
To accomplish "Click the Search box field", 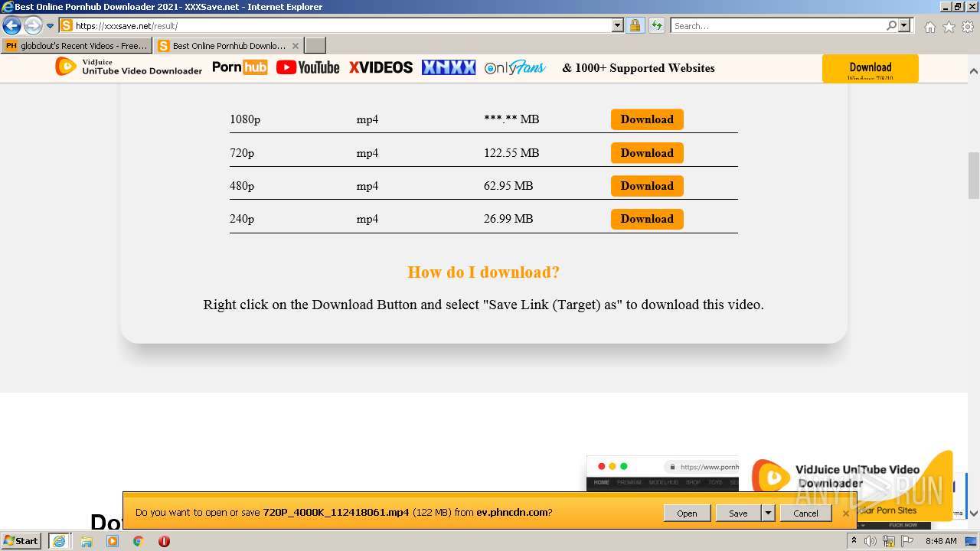I will (x=778, y=25).
